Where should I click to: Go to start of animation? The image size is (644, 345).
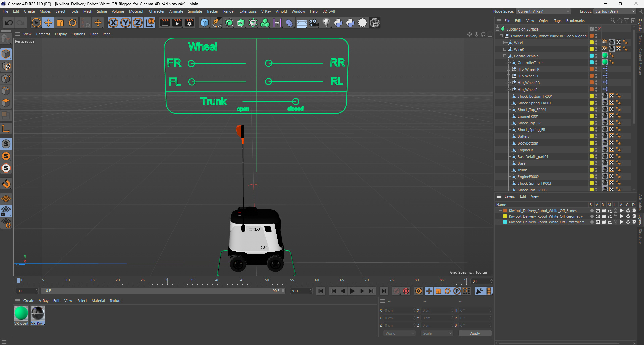[x=321, y=291]
